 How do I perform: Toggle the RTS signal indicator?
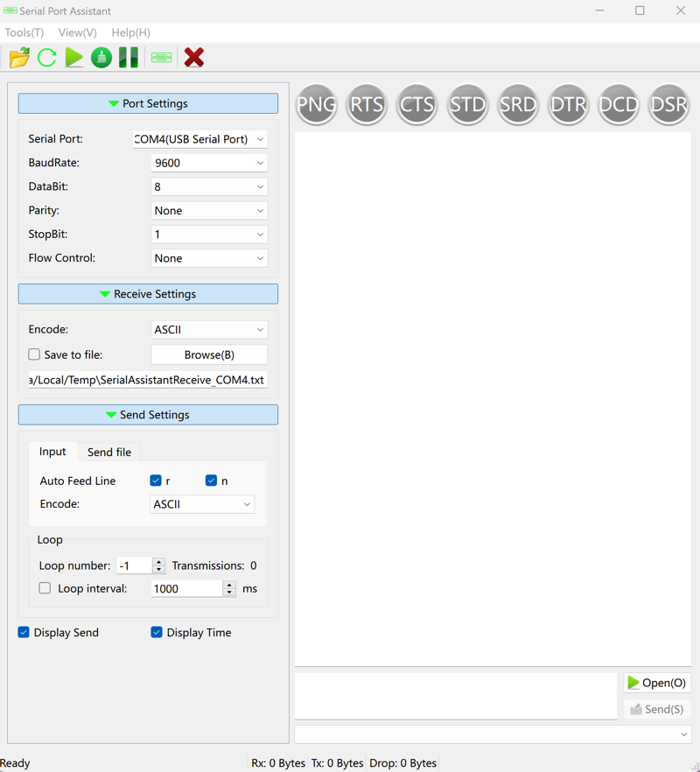tap(367, 104)
